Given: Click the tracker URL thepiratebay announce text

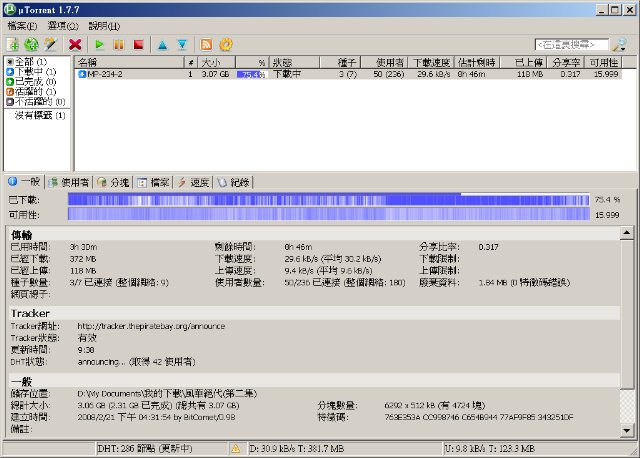Looking at the screenshot, I should [151, 326].
